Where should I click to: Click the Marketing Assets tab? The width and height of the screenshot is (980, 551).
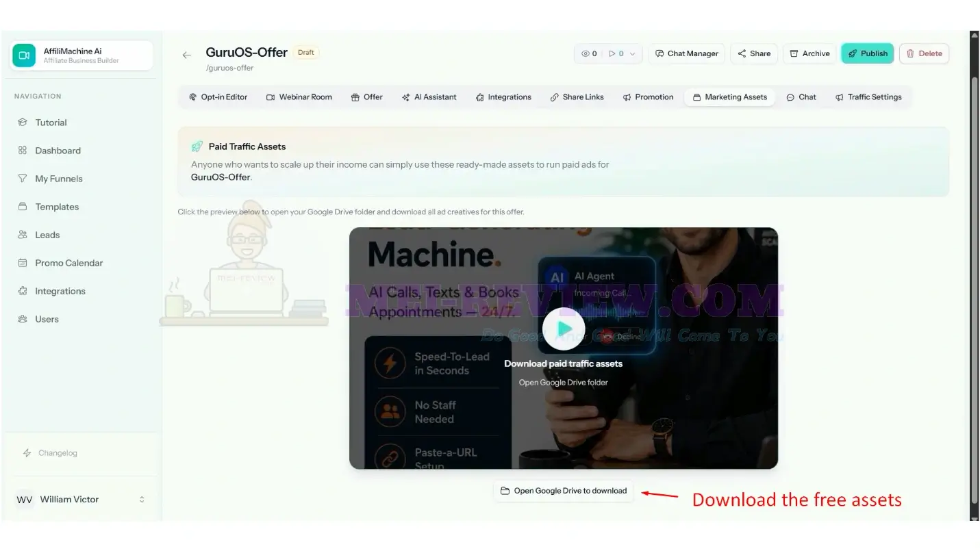coord(729,97)
